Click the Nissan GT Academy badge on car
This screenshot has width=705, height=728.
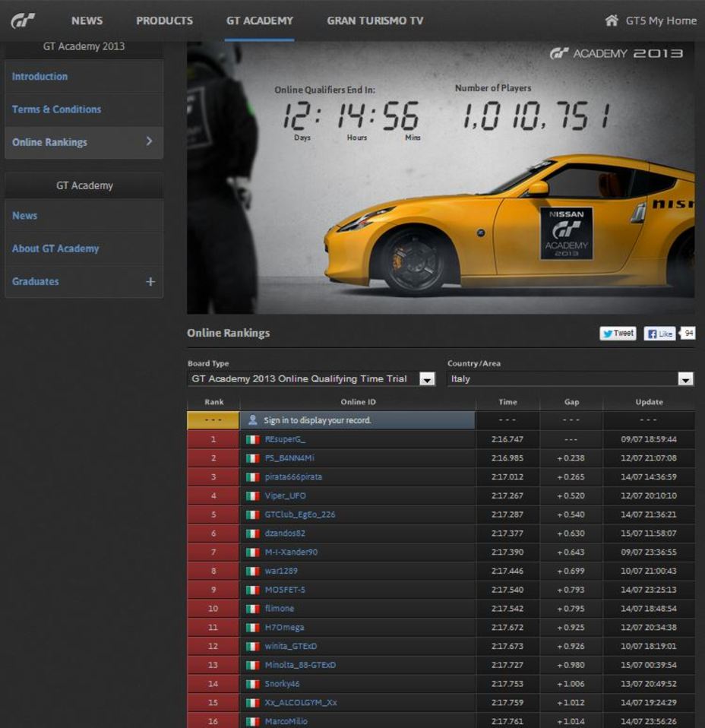[x=566, y=233]
